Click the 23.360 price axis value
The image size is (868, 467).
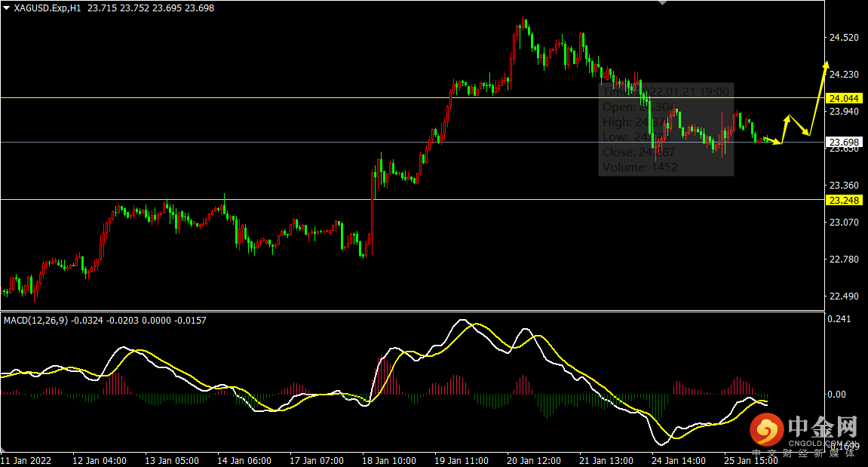(x=844, y=185)
